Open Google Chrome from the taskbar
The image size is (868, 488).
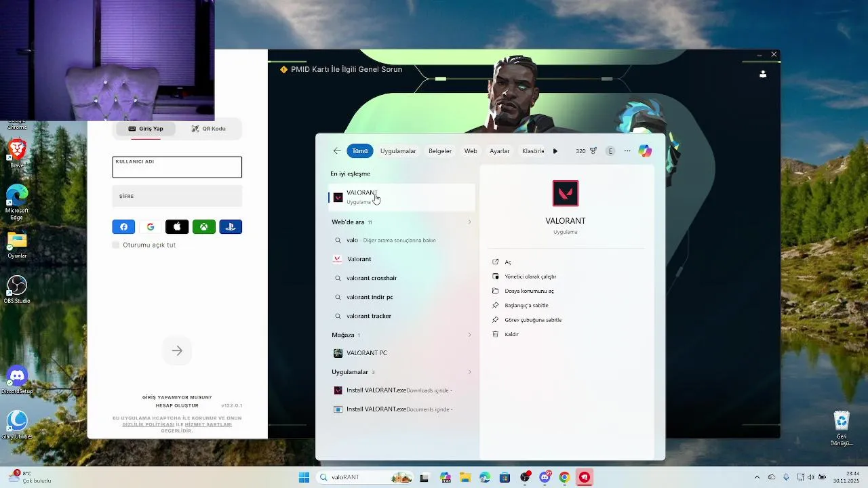coord(564,477)
